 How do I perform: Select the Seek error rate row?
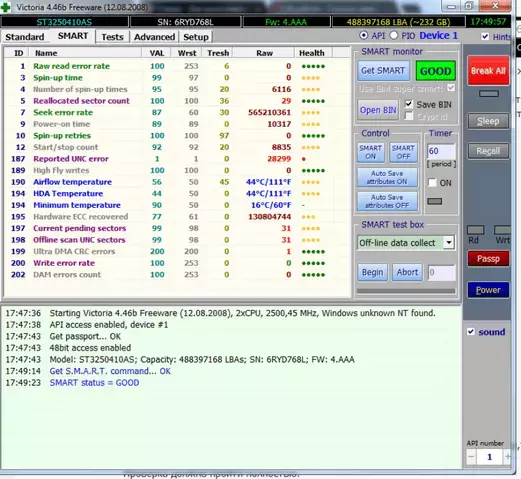pyautogui.click(x=177, y=112)
